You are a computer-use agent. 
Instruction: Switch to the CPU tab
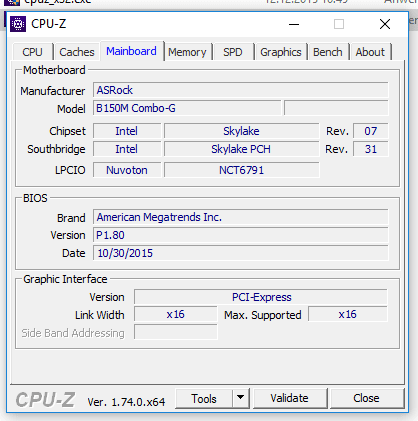(33, 52)
